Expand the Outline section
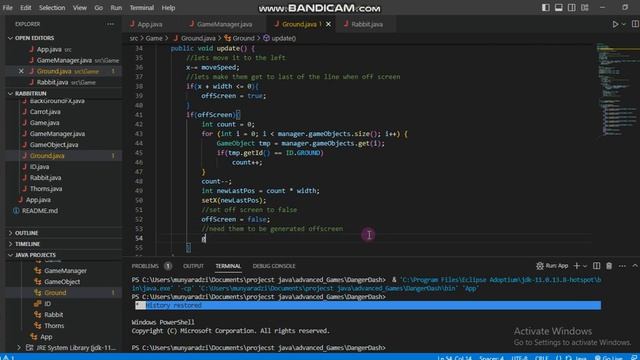Image resolution: width=640 pixels, height=360 pixels. pos(27,233)
